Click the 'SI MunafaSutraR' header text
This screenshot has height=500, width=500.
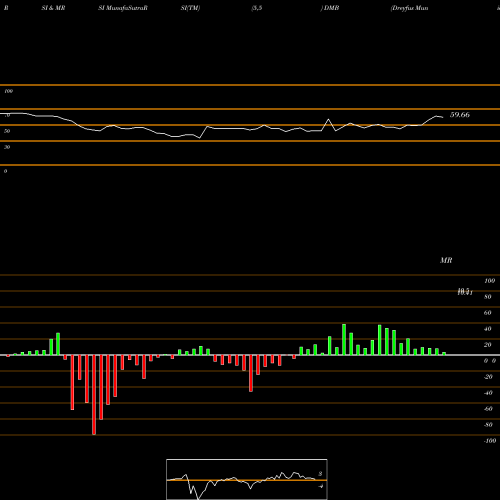click(123, 8)
